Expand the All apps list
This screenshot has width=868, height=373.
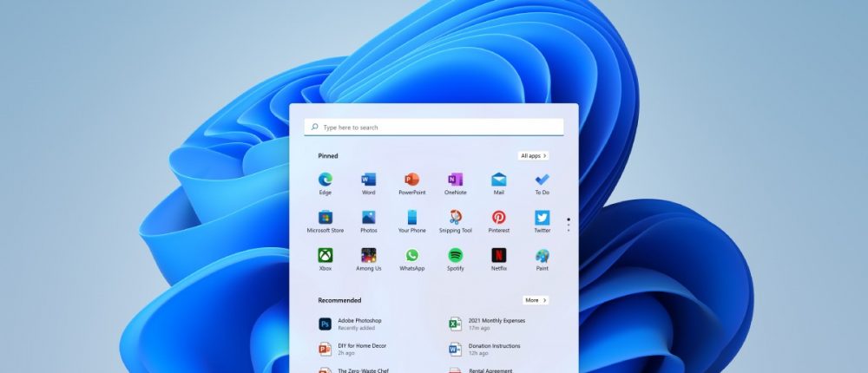coord(533,156)
